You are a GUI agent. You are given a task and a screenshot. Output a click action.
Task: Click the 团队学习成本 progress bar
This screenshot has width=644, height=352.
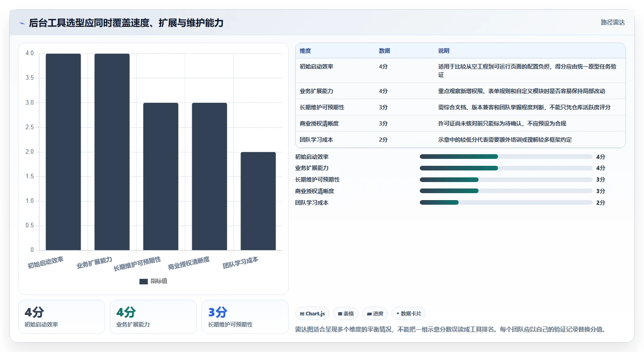[x=506, y=202]
